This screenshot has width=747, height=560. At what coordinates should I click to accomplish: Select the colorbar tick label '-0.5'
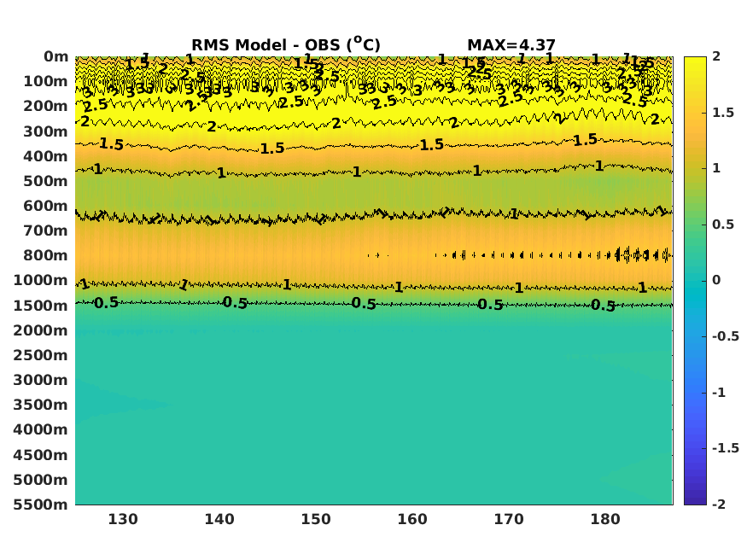[x=726, y=336]
